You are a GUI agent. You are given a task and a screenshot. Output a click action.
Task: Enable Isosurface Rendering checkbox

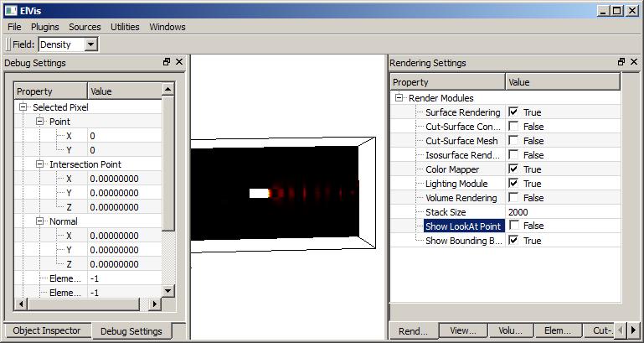[x=513, y=155]
